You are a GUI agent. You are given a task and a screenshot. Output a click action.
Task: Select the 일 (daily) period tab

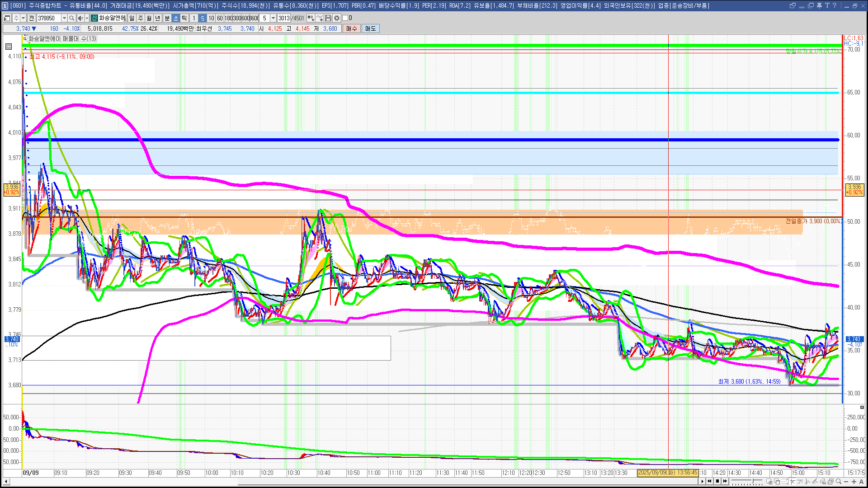click(132, 18)
